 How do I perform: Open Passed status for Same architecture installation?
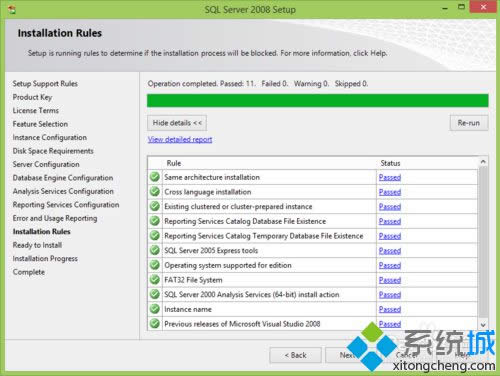[390, 177]
